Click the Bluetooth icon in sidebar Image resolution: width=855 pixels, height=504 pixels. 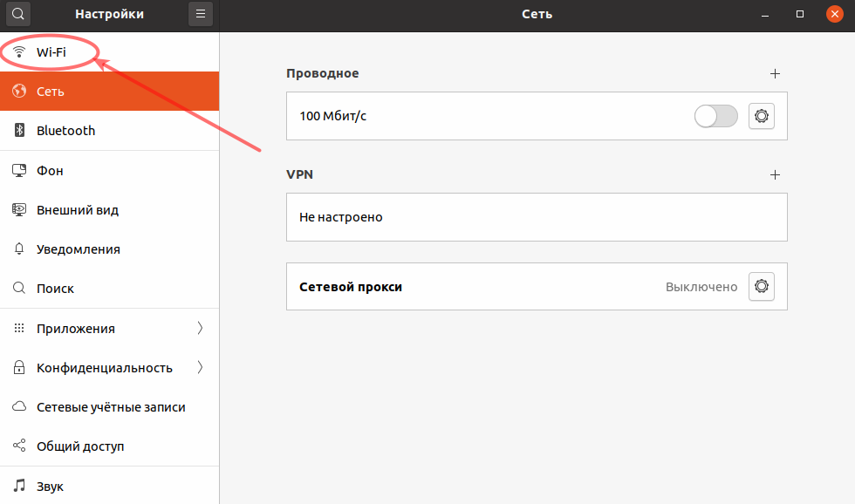[x=19, y=131]
